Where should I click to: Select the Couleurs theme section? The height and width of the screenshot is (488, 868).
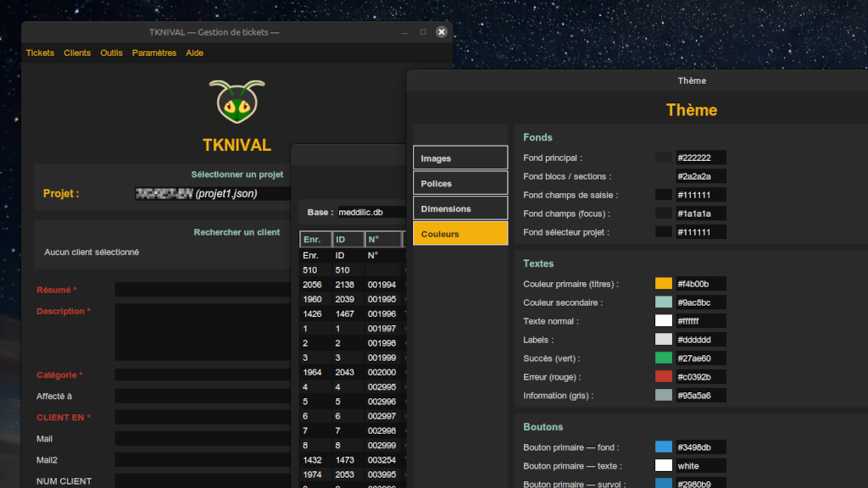coord(460,232)
